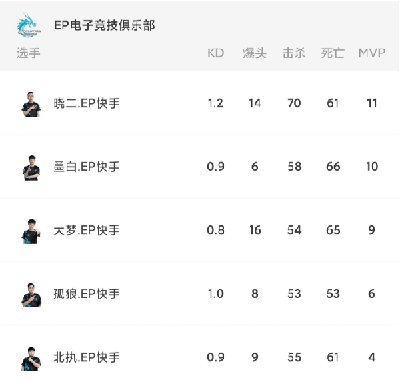Image resolution: width=400 pixels, height=382 pixels.
Task: Open player name 晓二.EP快手
Action: tap(87, 103)
